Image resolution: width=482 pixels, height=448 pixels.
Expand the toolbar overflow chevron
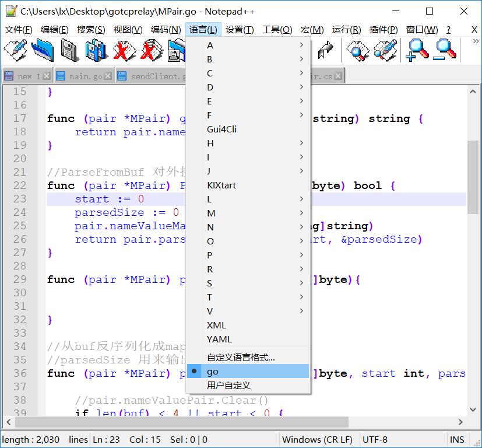[x=476, y=41]
